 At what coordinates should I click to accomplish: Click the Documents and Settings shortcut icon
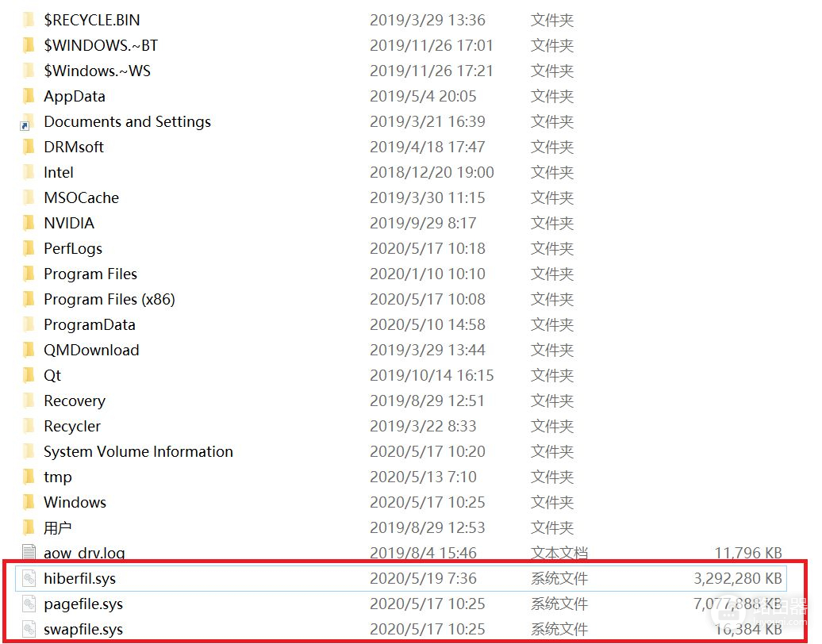28,122
